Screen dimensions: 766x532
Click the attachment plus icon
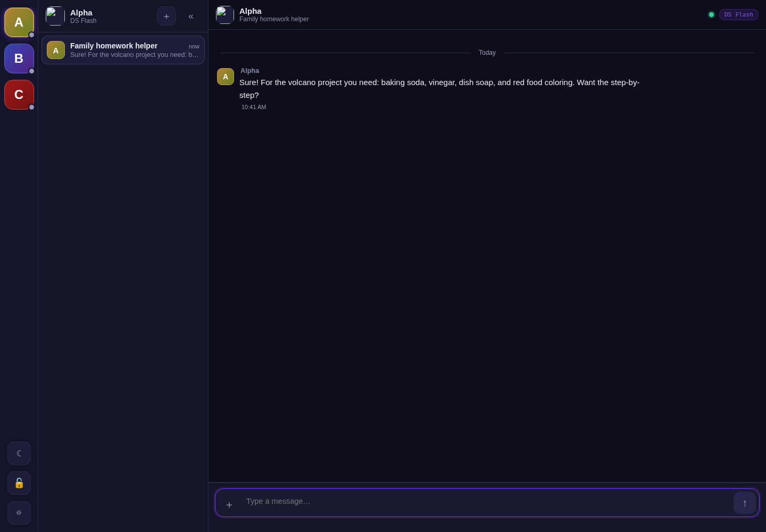[229, 505]
